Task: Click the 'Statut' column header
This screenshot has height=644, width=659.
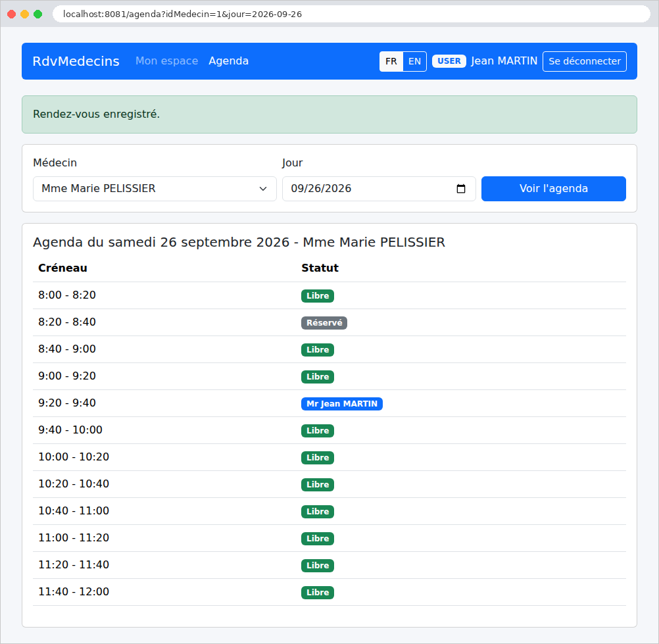Action: click(320, 268)
